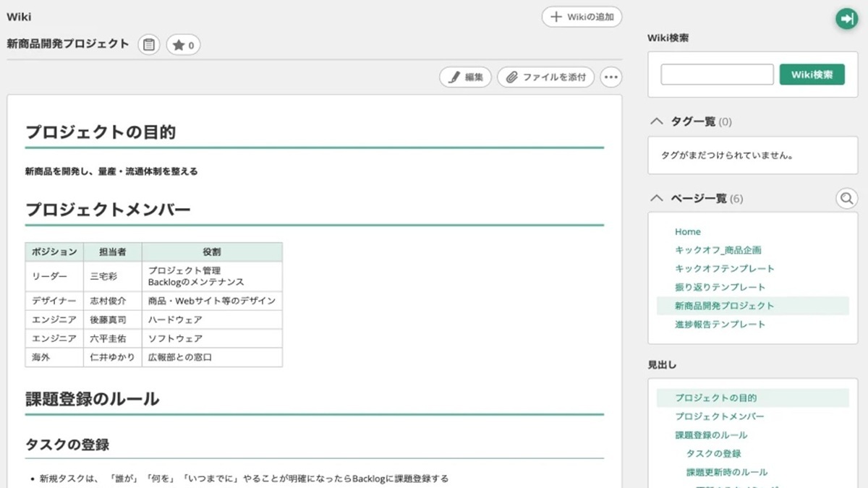Image resolution: width=868 pixels, height=488 pixels.
Task: Collapse the ページ一覧 section chevron
Action: pos(657,198)
